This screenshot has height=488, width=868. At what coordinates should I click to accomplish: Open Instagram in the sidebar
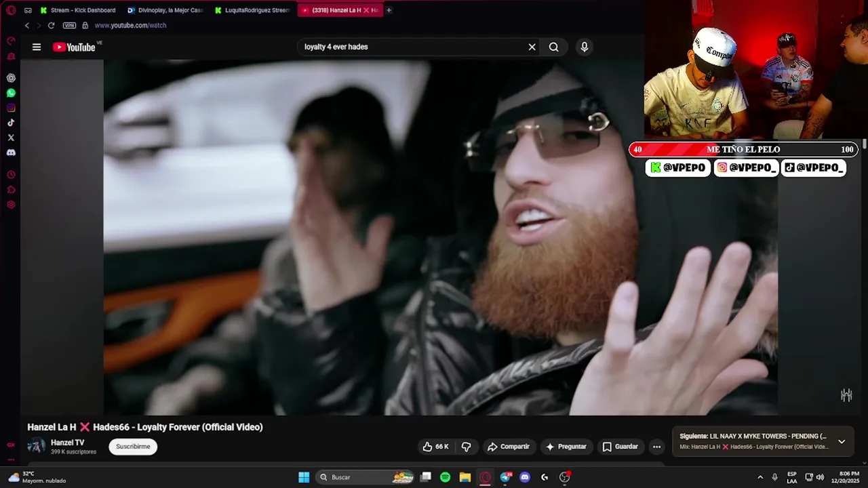pyautogui.click(x=11, y=108)
